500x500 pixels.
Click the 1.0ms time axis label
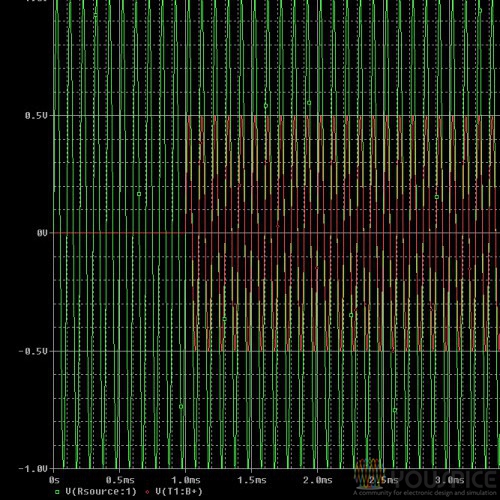186,480
